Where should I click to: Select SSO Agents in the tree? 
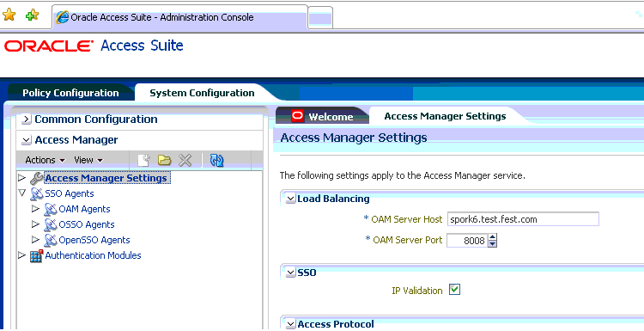[70, 193]
